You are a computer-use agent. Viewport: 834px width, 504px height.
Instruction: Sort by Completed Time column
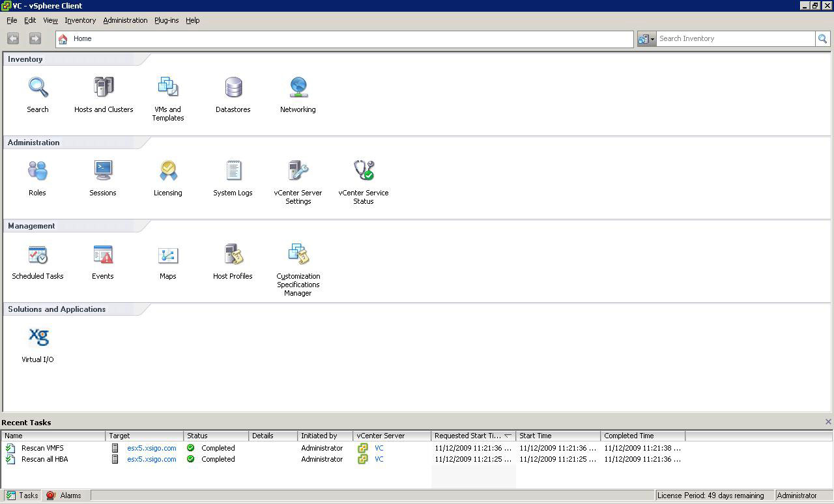pos(643,436)
